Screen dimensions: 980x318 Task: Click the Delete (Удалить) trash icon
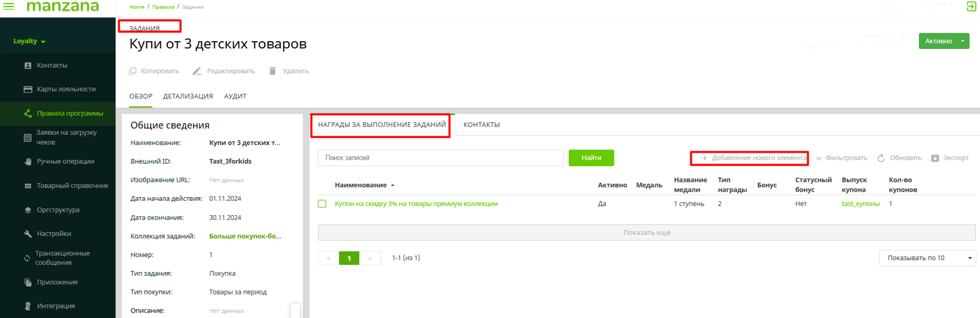click(272, 71)
